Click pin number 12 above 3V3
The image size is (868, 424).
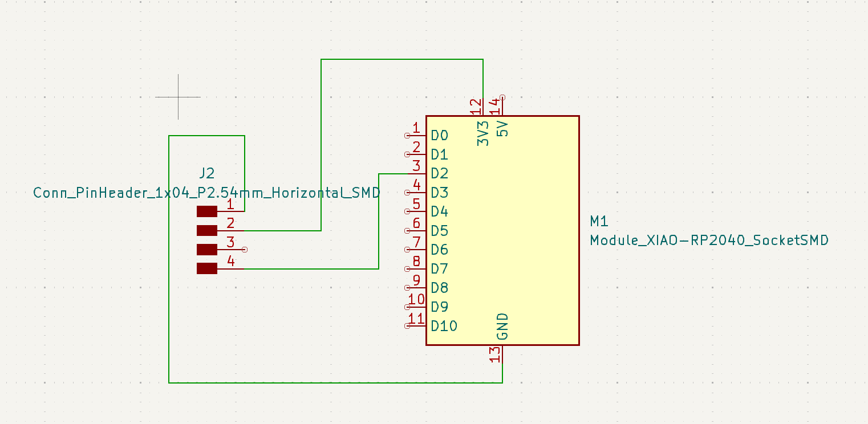tap(476, 106)
